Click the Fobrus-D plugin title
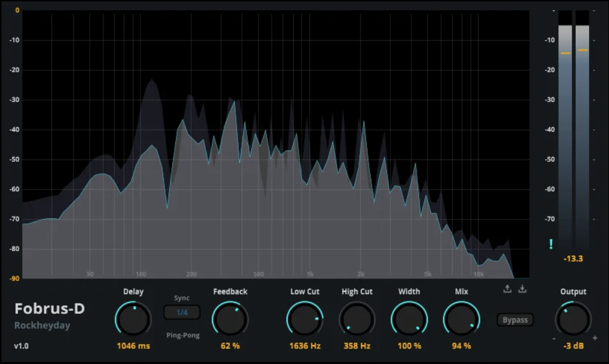 (x=49, y=309)
